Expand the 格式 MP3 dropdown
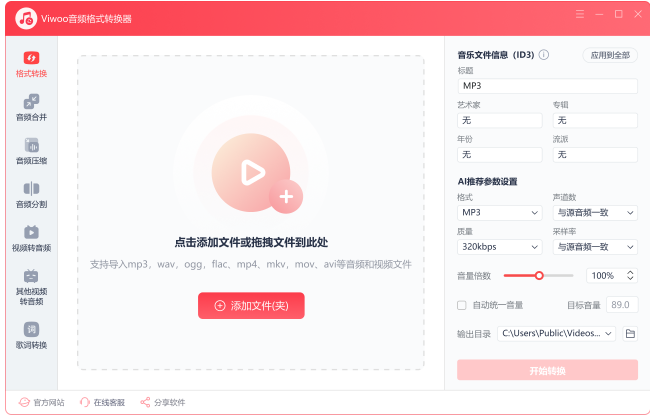 (499, 213)
